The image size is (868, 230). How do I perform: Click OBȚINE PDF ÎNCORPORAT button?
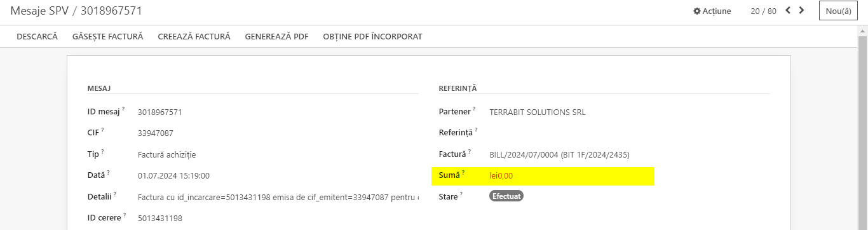[x=372, y=36]
